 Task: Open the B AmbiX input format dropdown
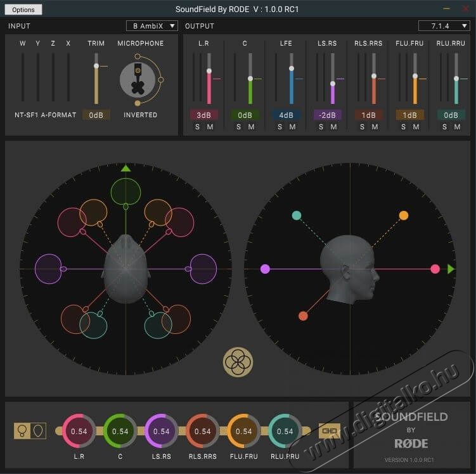[151, 26]
